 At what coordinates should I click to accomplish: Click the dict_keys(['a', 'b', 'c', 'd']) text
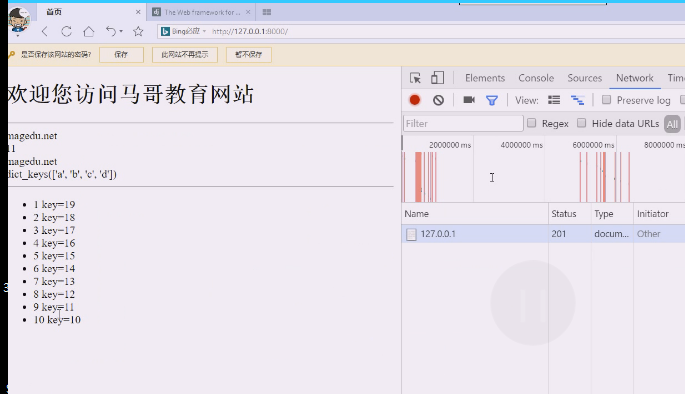(x=62, y=174)
